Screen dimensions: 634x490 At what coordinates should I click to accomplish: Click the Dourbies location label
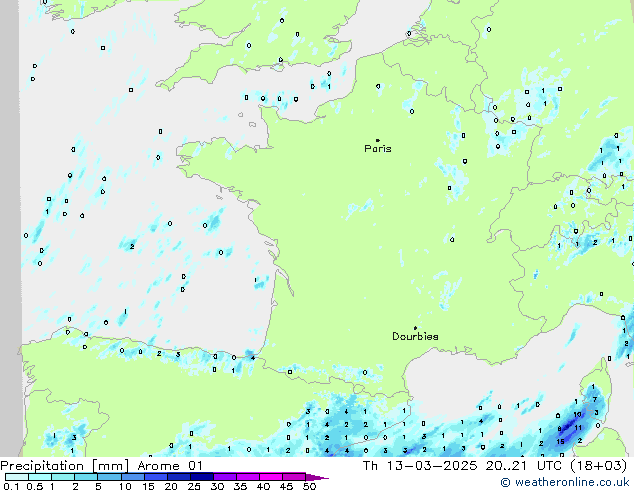(x=415, y=336)
